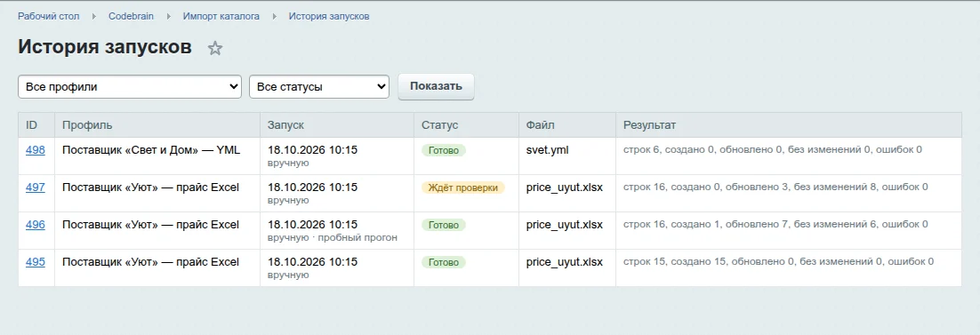Select the Excel profile in row 497
980x335 pixels.
click(x=150, y=187)
